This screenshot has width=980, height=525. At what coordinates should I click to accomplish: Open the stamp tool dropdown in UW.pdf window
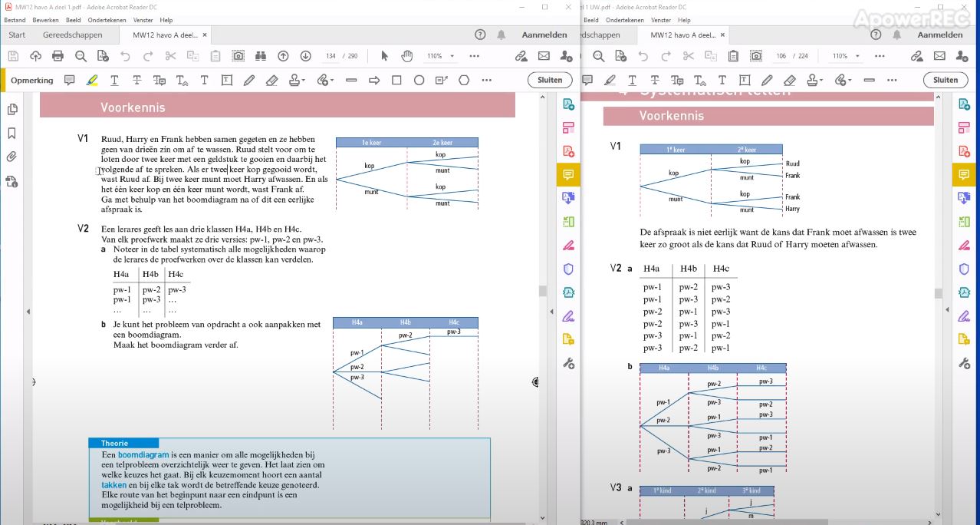tap(816, 80)
